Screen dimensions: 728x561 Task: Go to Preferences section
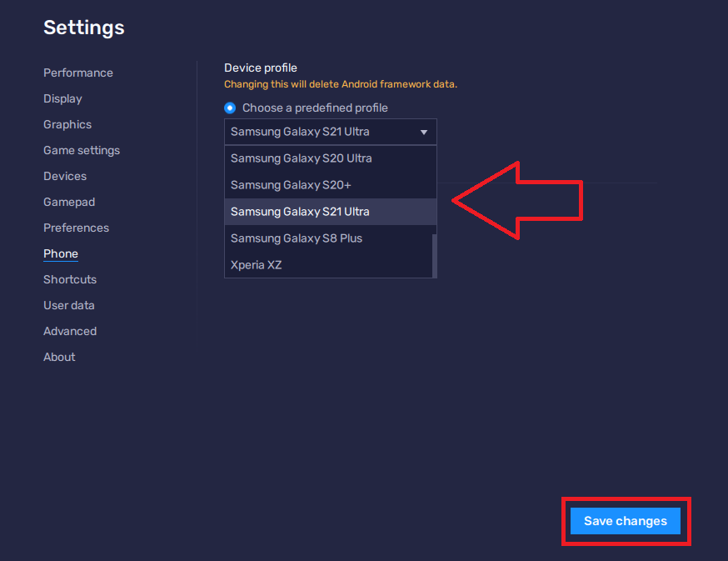click(x=76, y=228)
